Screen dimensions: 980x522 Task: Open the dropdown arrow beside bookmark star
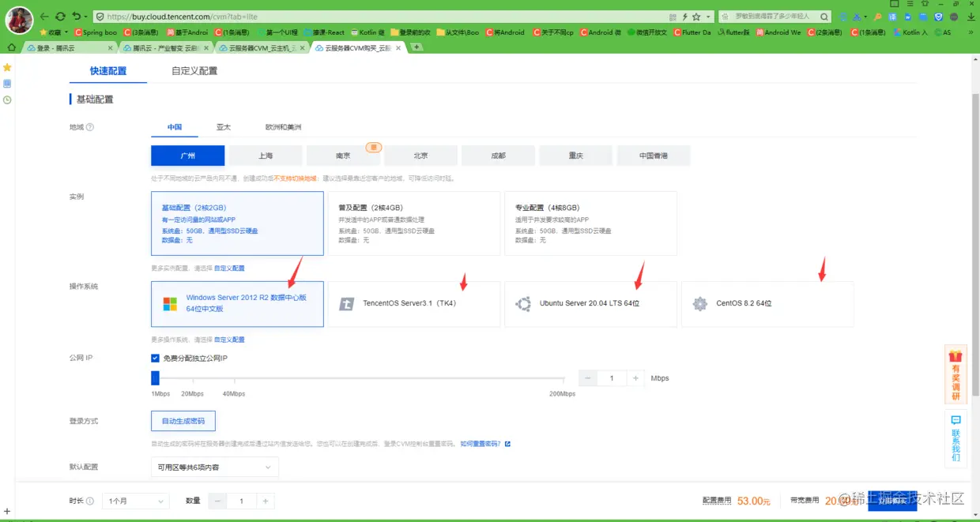707,17
